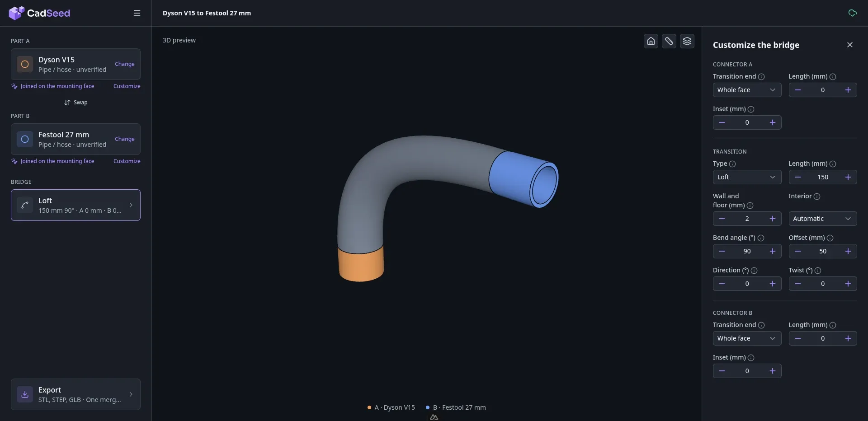The height and width of the screenshot is (421, 868).
Task: Increase Direction angle
Action: point(773,284)
